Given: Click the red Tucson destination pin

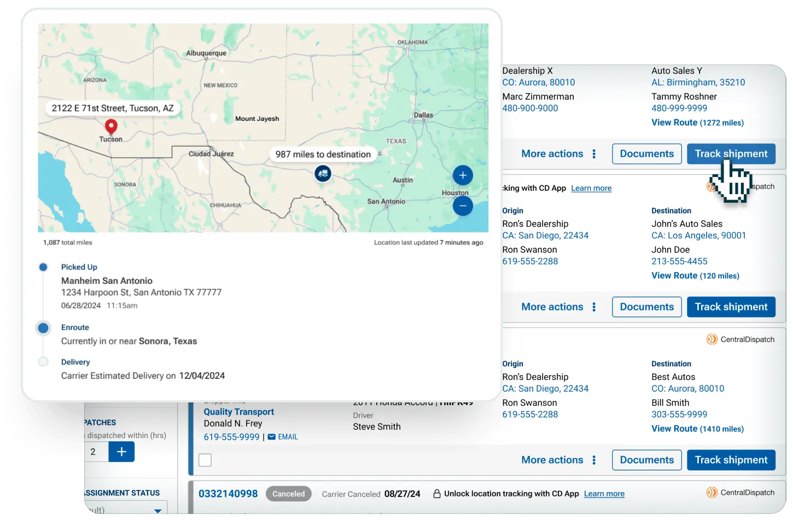Looking at the screenshot, I should tap(111, 127).
